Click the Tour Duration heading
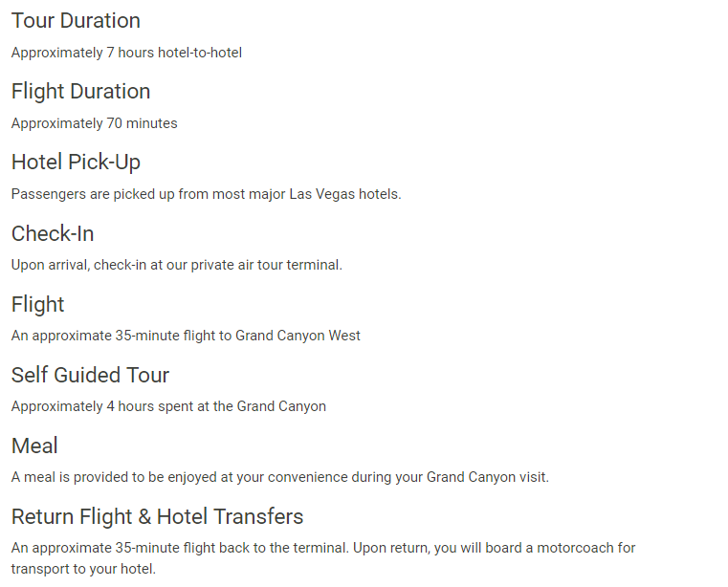This screenshot has width=728, height=587. click(x=76, y=21)
